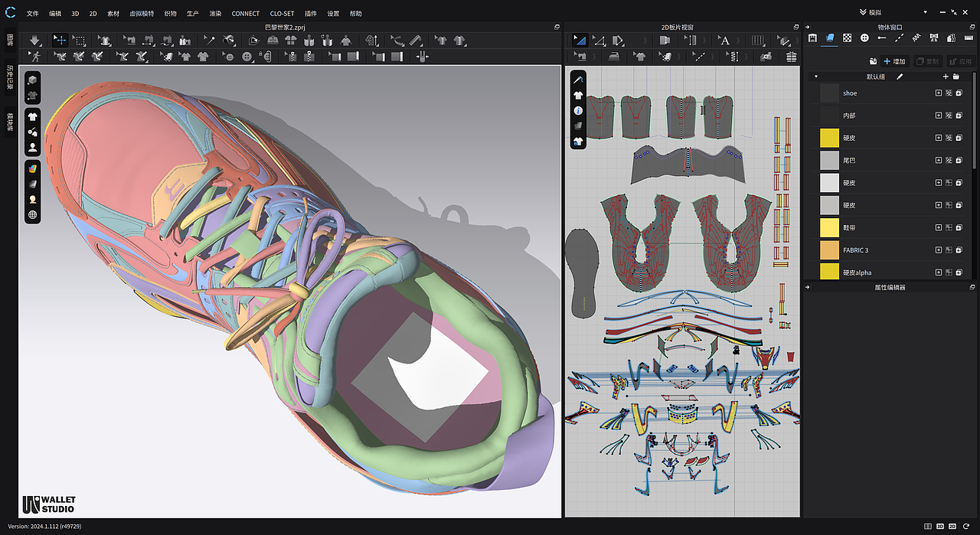Select the light yellow 鞋带 swatch

point(830,227)
